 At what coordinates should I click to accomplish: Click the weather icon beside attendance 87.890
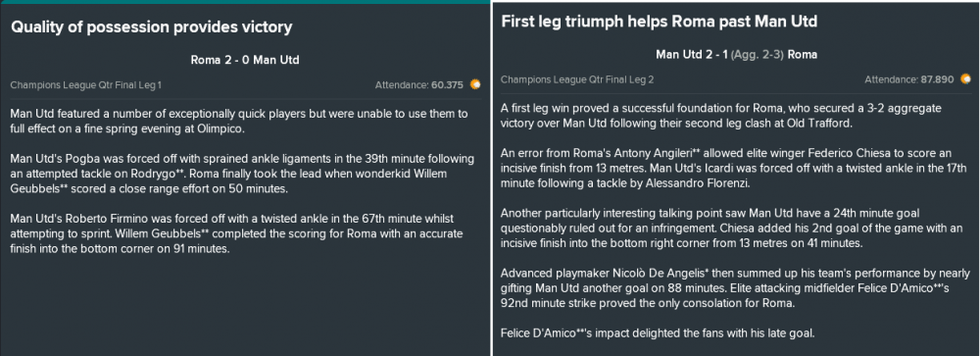coord(966,78)
